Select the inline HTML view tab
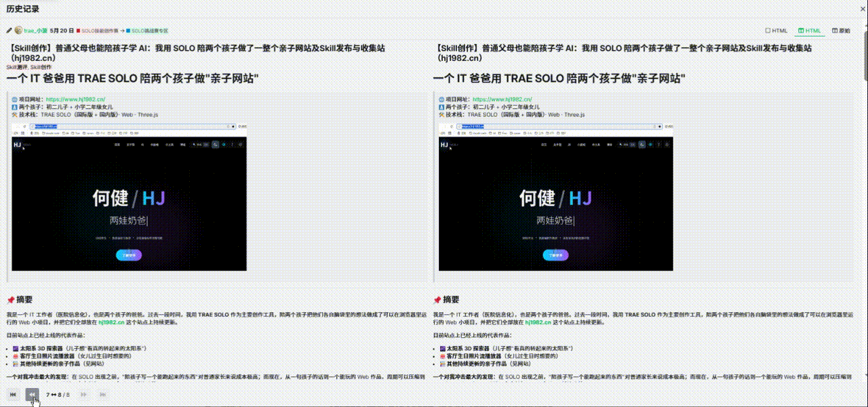868x407 pixels. (776, 31)
